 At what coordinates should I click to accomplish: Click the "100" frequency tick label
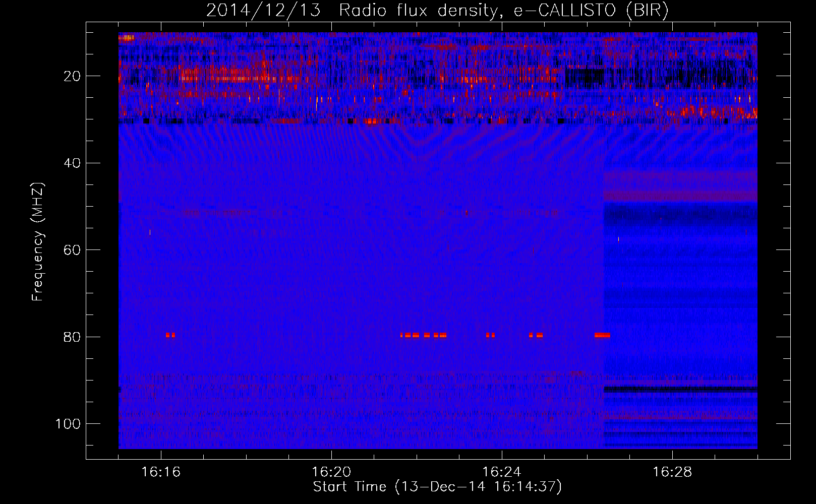(x=68, y=424)
